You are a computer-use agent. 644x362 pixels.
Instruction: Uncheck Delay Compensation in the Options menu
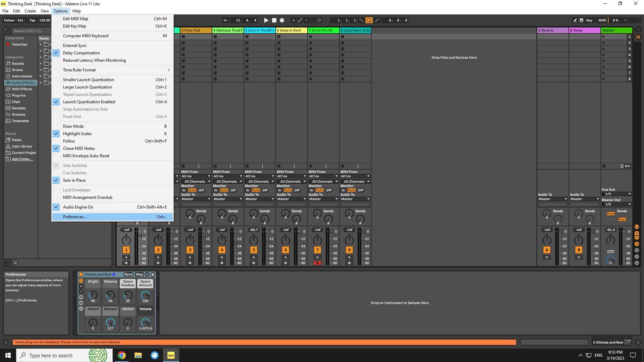tap(82, 53)
